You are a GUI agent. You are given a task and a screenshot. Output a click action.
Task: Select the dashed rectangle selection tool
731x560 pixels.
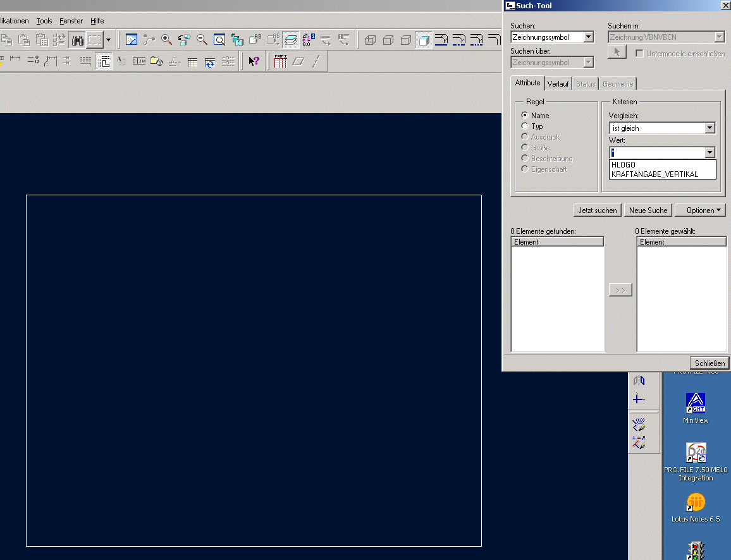point(95,40)
